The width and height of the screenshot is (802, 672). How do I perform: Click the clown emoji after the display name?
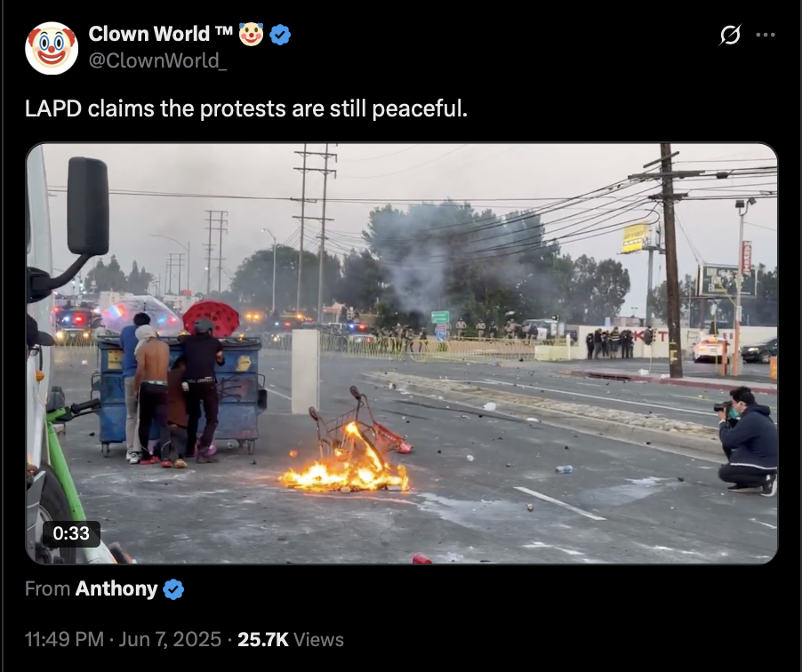251,35
